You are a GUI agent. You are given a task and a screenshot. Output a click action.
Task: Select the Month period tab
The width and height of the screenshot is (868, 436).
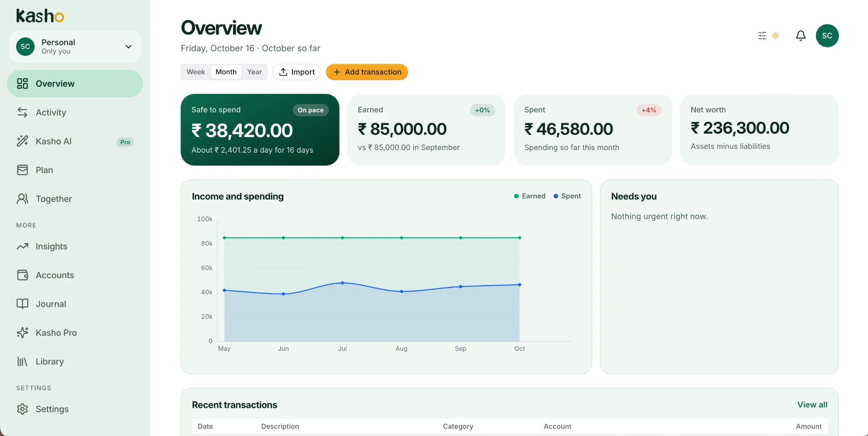pyautogui.click(x=226, y=72)
